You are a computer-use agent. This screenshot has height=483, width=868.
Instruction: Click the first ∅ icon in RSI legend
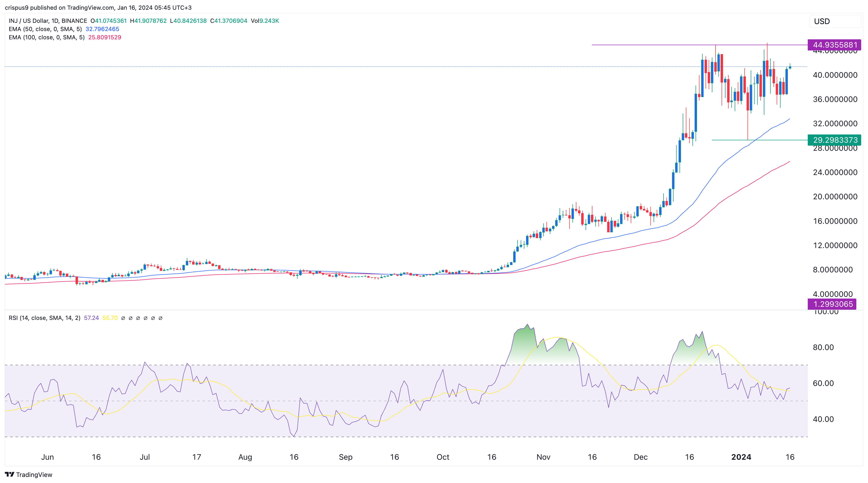point(124,318)
